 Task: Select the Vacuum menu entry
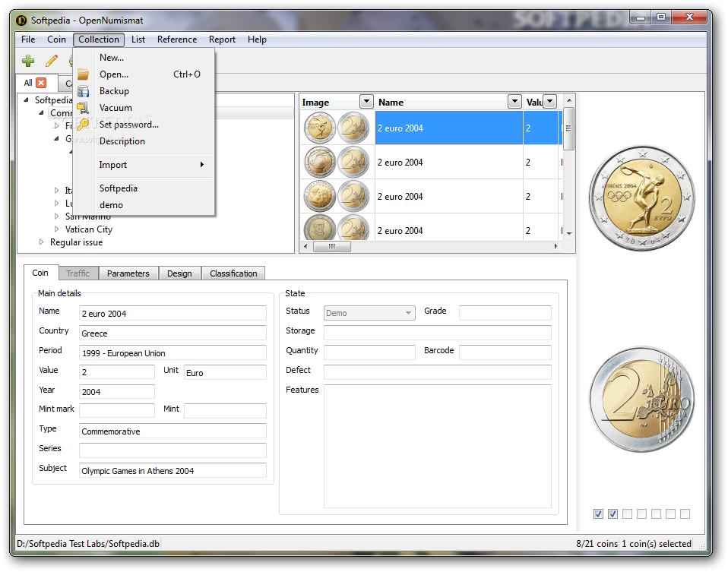point(144,108)
